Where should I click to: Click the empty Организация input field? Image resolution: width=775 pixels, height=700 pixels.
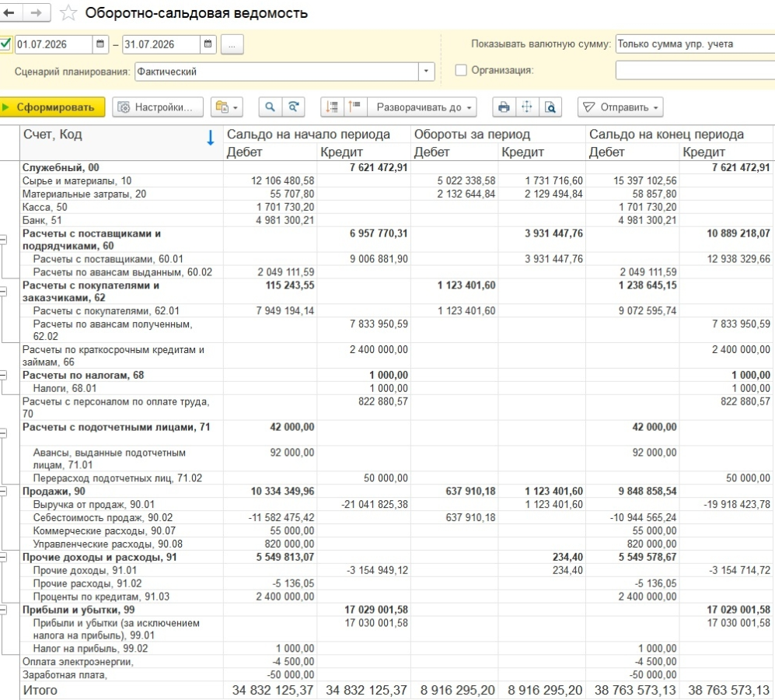tap(695, 70)
